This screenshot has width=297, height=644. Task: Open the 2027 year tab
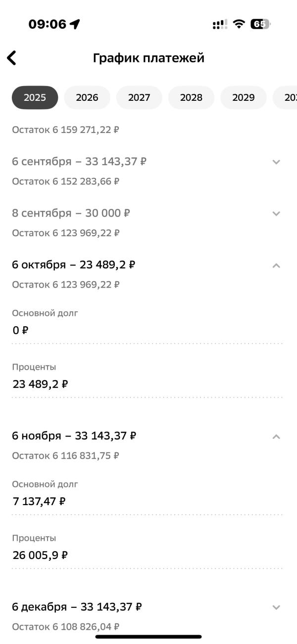pos(139,97)
